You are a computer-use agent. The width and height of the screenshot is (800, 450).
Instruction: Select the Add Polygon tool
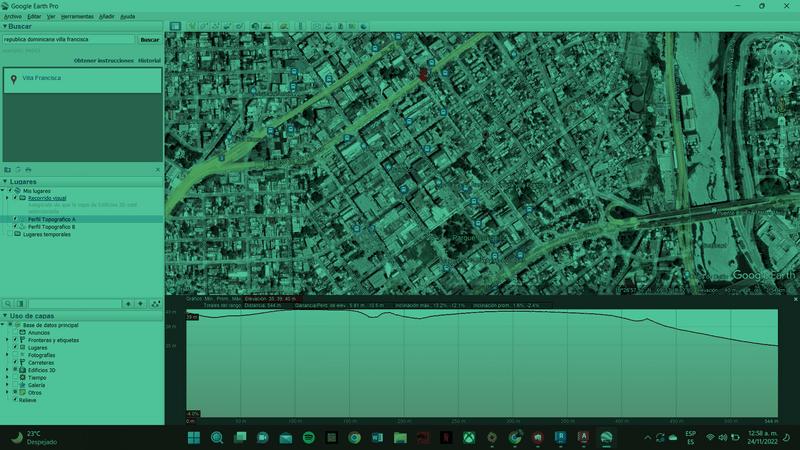pyautogui.click(x=204, y=26)
